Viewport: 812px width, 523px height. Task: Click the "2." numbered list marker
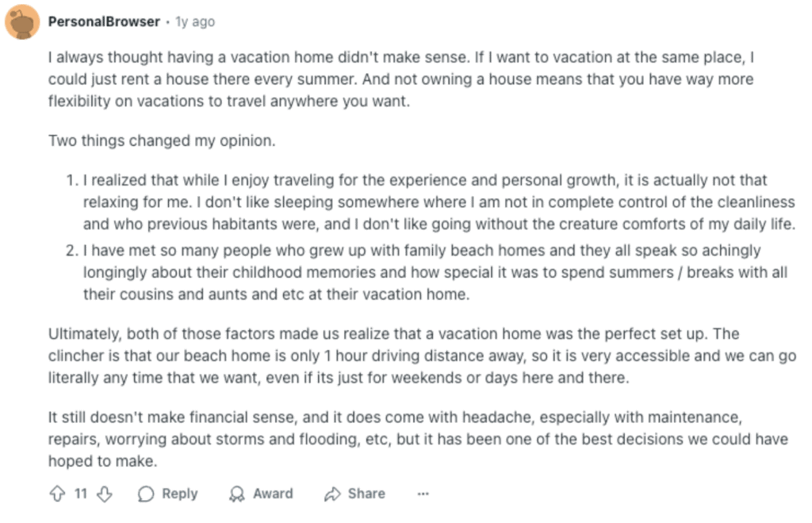(x=72, y=250)
